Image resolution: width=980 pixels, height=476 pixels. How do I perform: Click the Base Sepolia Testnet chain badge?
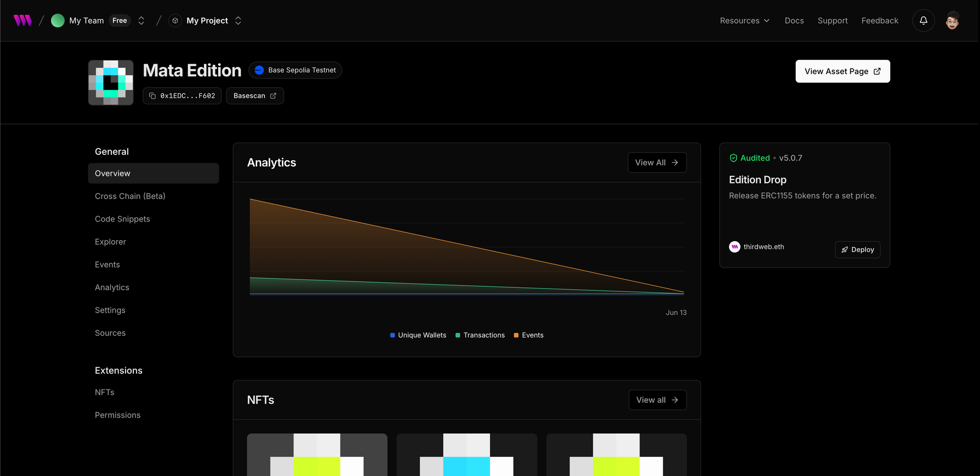(x=295, y=70)
